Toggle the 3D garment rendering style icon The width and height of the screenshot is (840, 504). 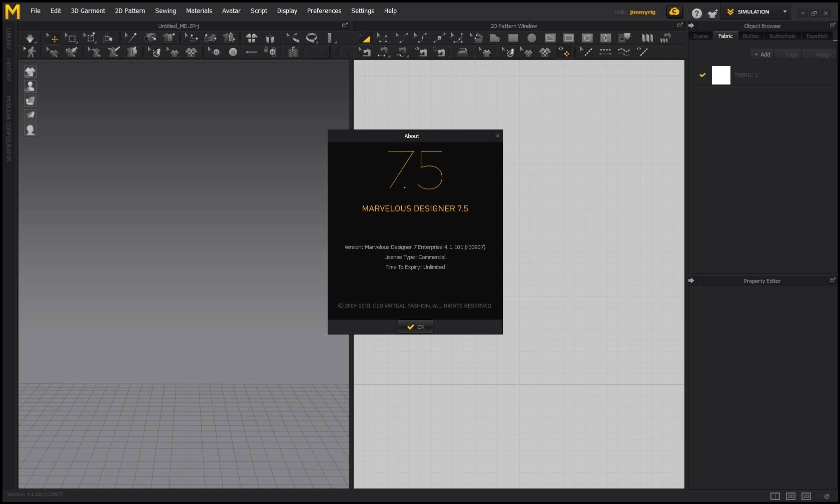click(31, 101)
